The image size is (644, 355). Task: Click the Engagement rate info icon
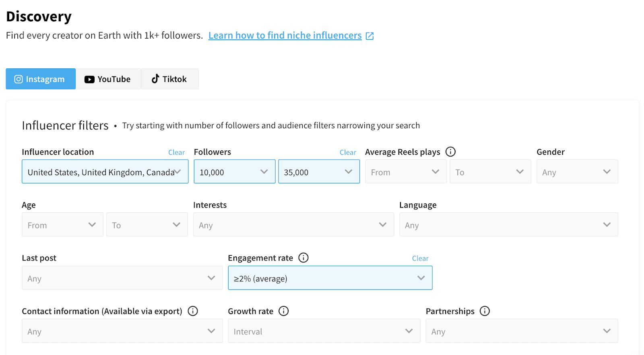(303, 258)
